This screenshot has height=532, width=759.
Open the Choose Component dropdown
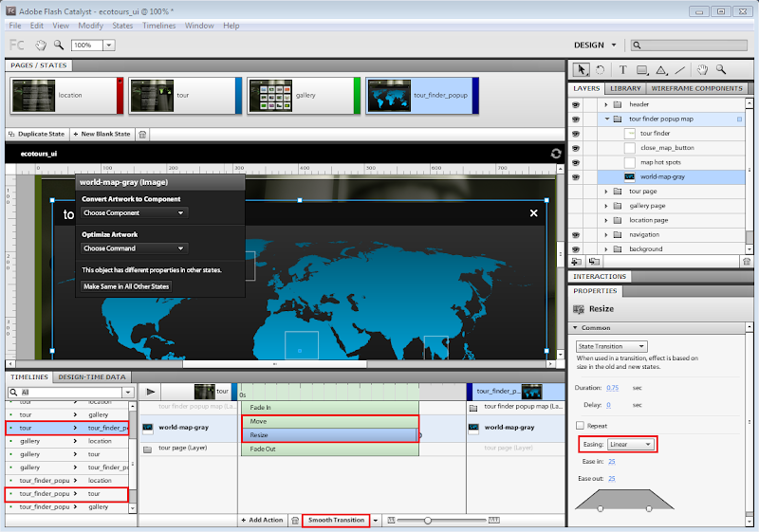tap(133, 213)
